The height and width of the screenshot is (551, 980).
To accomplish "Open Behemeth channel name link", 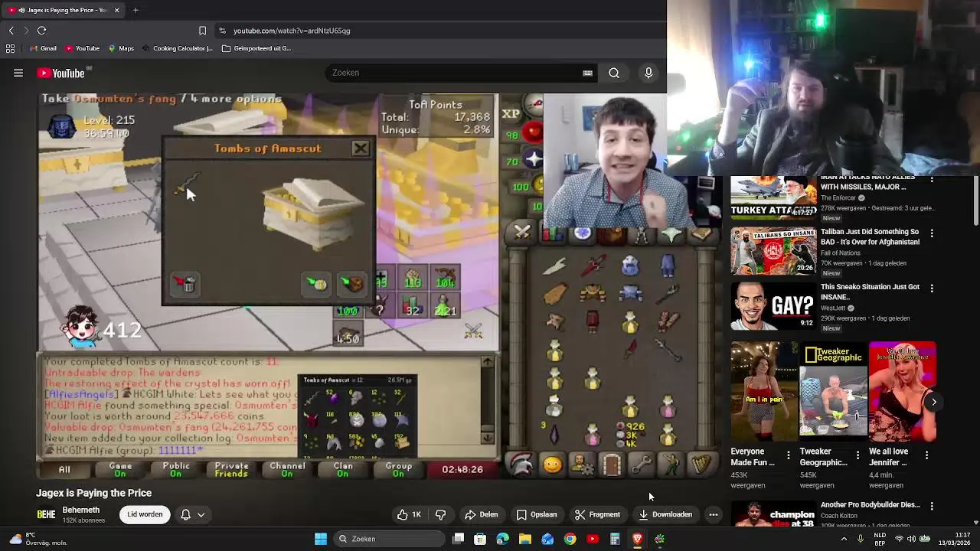I will tap(80, 510).
